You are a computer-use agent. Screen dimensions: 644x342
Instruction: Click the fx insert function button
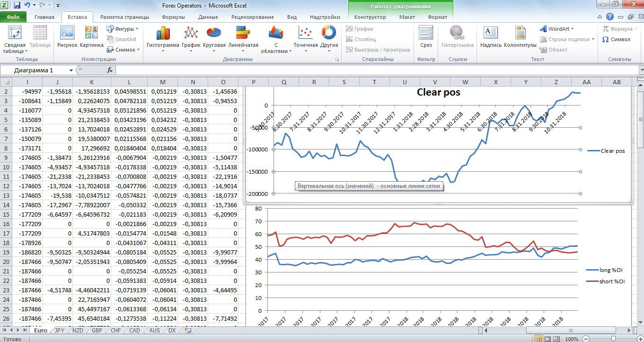(110, 70)
